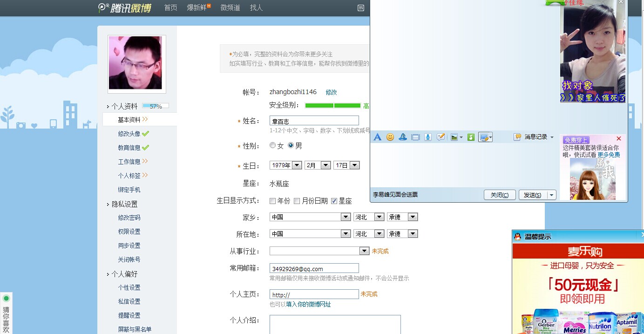Image resolution: width=644 pixels, height=334 pixels.
Task: Click the 姓名 name input field
Action: tap(314, 121)
